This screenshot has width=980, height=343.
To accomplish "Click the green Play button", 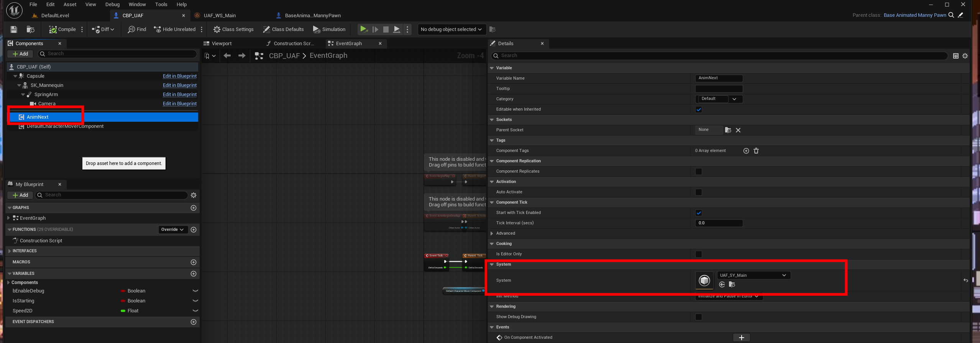I will click(364, 29).
